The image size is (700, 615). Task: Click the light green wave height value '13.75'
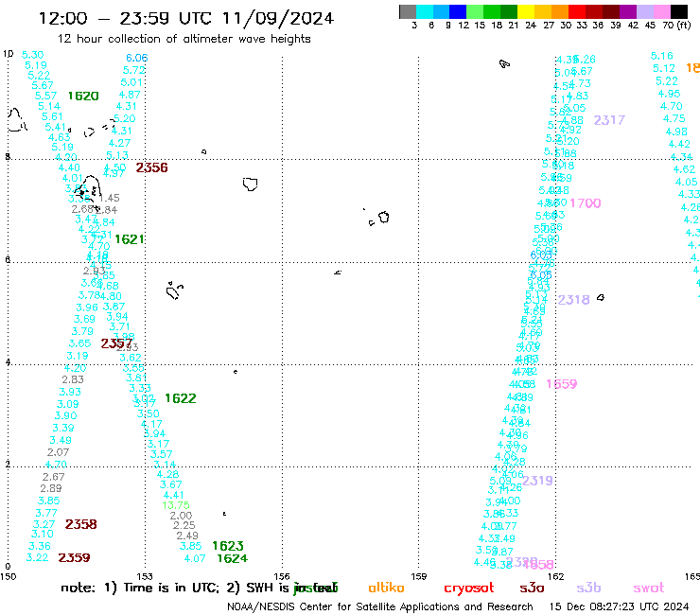coord(176,505)
